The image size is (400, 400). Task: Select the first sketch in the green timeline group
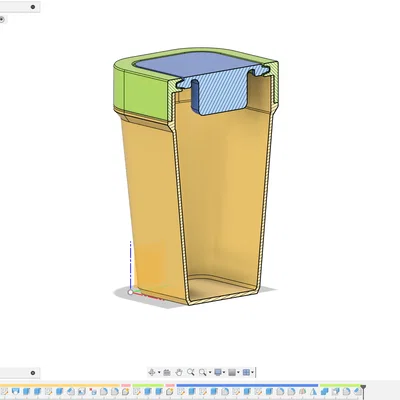(137, 391)
